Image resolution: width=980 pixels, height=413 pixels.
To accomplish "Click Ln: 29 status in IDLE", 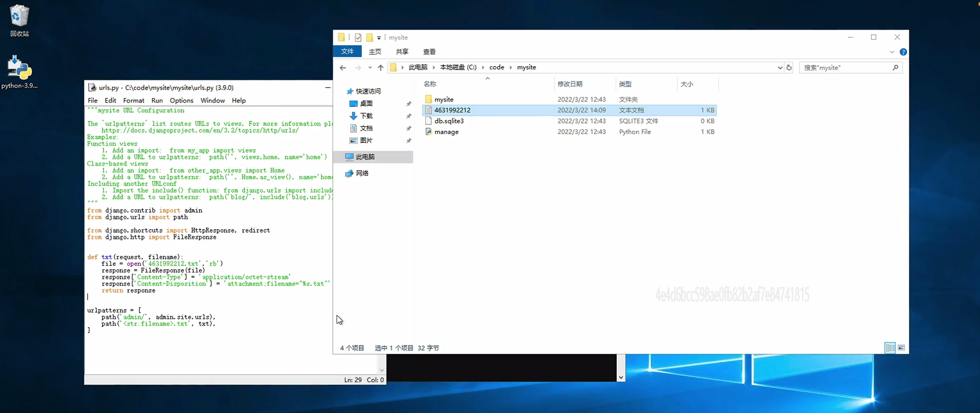I will pos(352,380).
